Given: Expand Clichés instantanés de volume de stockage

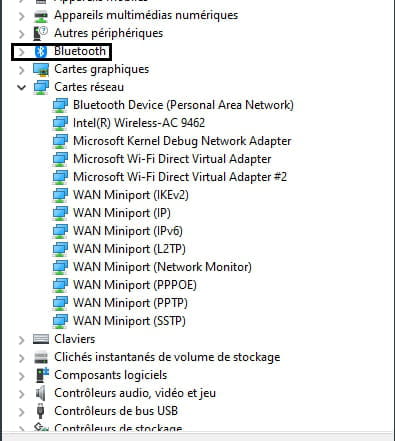Looking at the screenshot, I should (21, 358).
